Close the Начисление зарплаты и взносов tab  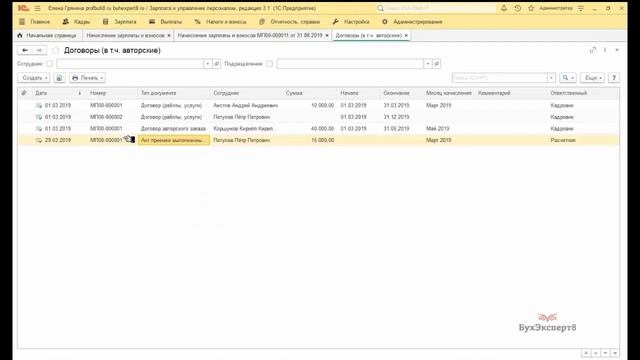pos(169,36)
